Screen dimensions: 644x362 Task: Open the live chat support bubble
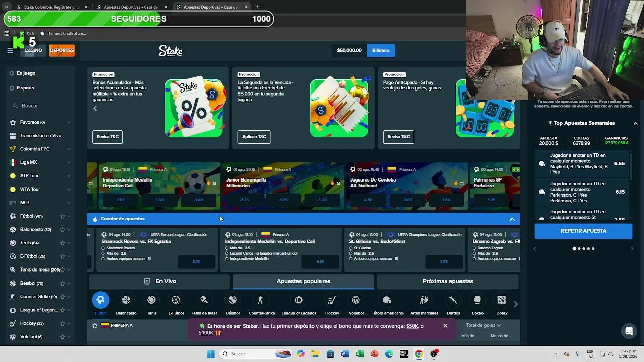point(629,331)
